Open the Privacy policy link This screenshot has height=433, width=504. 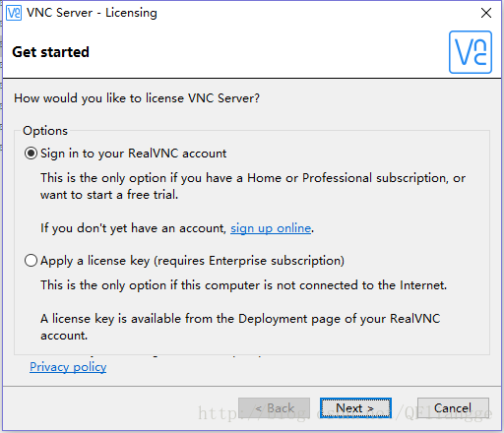[x=68, y=367]
